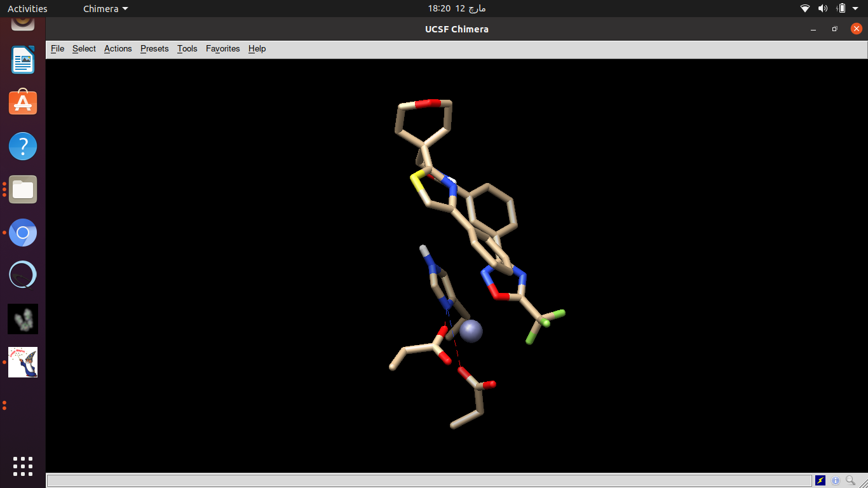Image resolution: width=868 pixels, height=488 pixels.
Task: Open the Actions menu
Action: [x=118, y=49]
